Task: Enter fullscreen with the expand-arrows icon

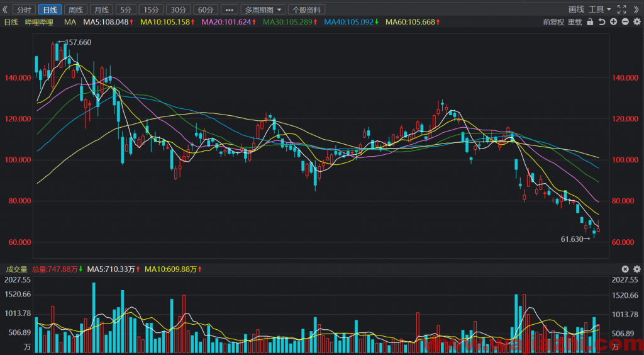Action: pos(622,9)
